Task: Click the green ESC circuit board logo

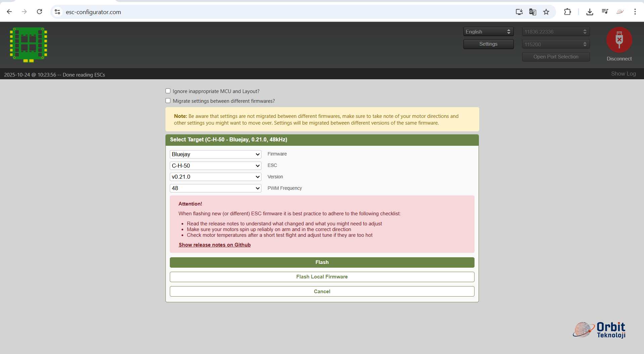Action: click(29, 45)
